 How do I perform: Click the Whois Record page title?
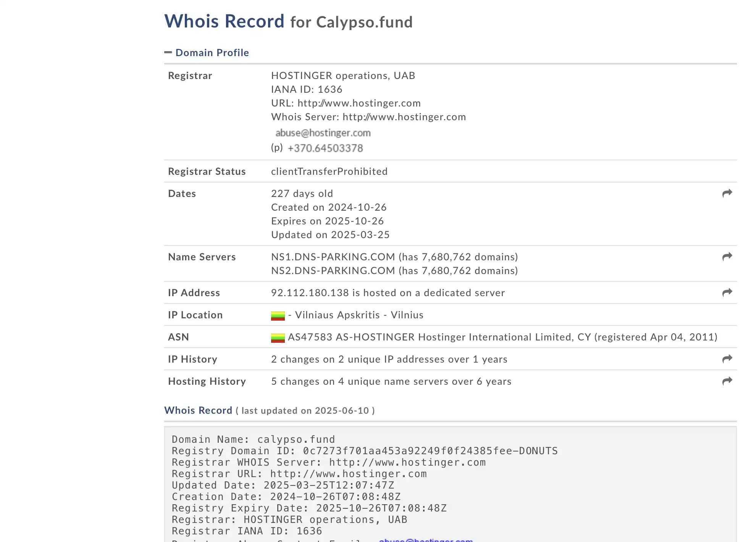pyautogui.click(x=224, y=21)
